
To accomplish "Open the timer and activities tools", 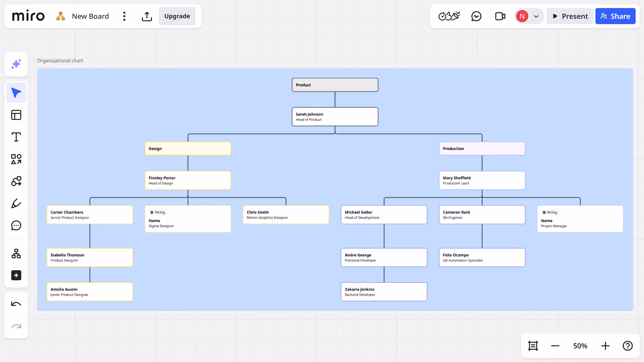I will (x=449, y=16).
